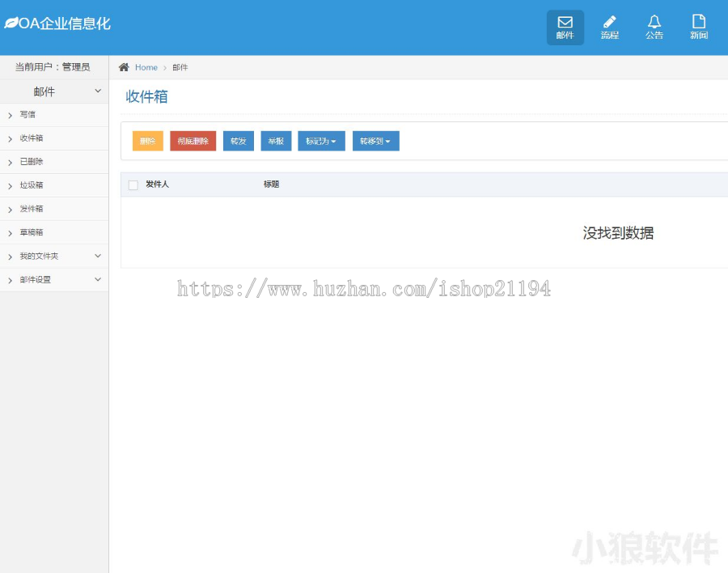The width and height of the screenshot is (728, 573).
Task: Click the Home breadcrumb link
Action: (146, 67)
